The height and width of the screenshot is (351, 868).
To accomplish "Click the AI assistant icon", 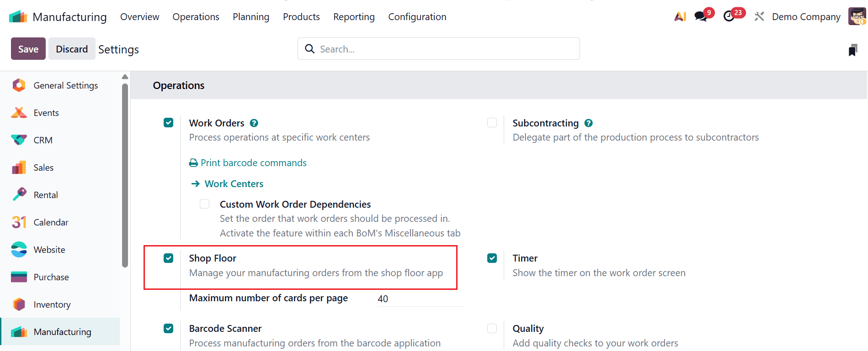I will coord(680,16).
